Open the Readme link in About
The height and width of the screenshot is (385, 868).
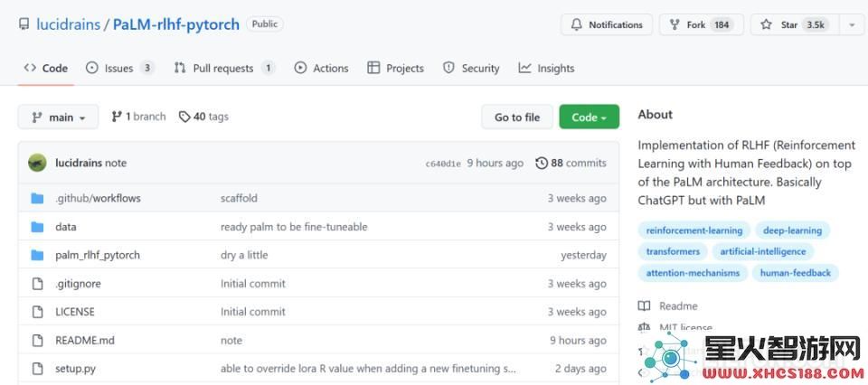point(678,305)
